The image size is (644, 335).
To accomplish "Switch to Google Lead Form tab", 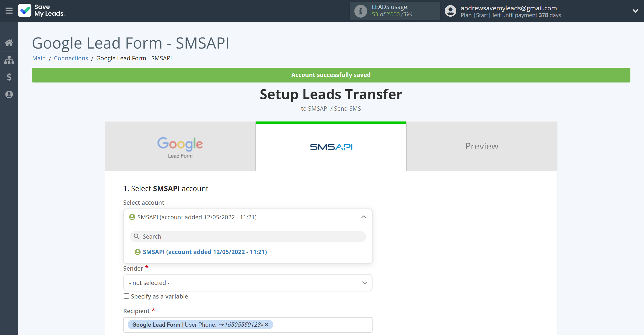I will (x=180, y=146).
